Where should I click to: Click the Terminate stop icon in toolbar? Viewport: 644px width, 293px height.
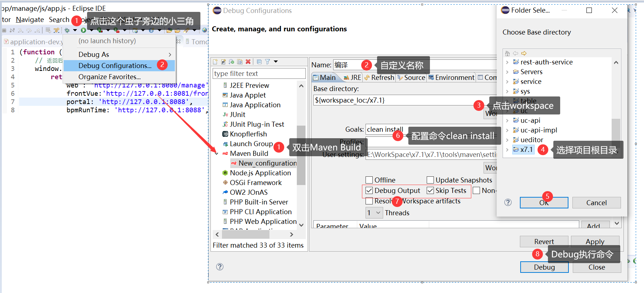point(4,31)
